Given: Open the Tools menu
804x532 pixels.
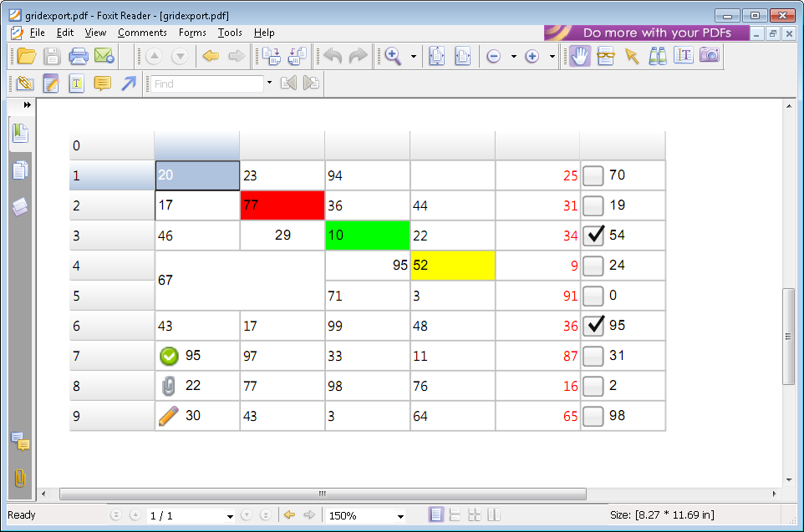Looking at the screenshot, I should [230, 33].
